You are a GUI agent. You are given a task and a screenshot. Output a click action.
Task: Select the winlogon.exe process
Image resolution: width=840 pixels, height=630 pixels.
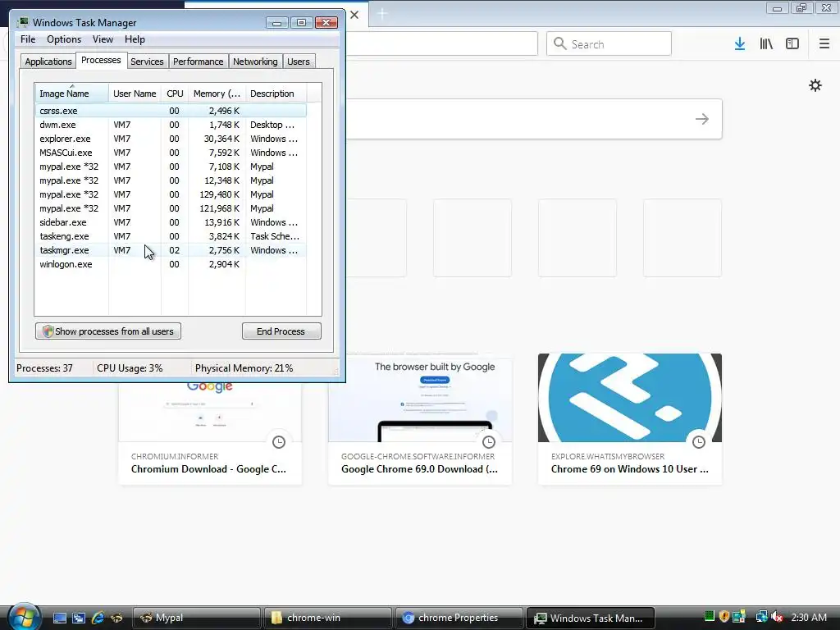pyautogui.click(x=171, y=264)
